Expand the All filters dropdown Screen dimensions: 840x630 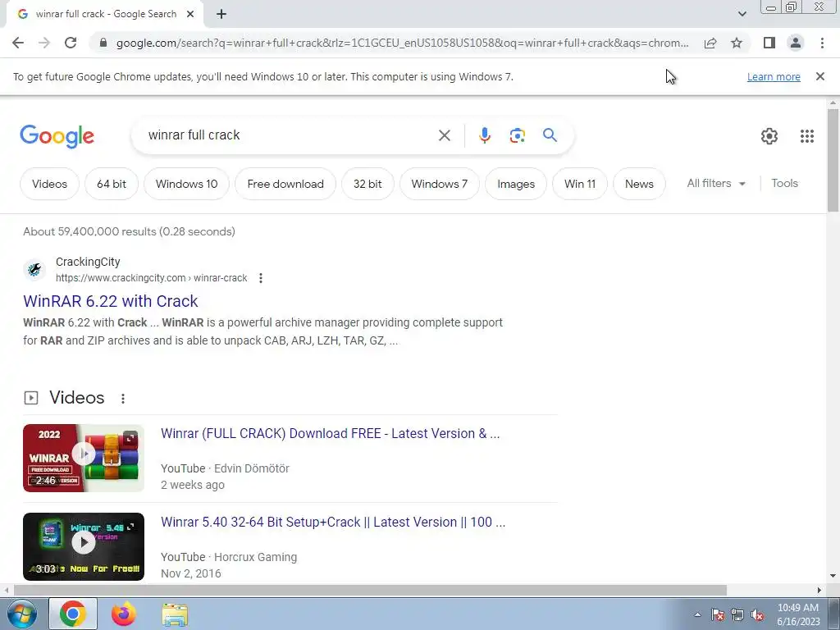point(716,183)
